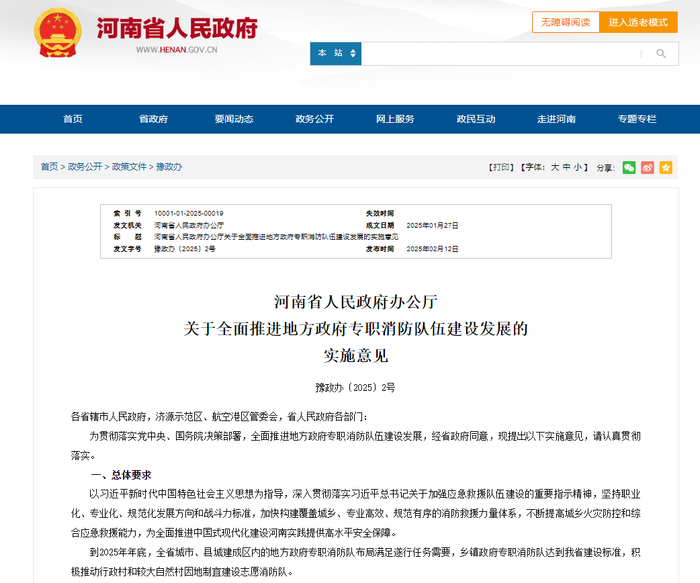Viewport: 700px width, 583px height.
Task: Open the 走进河南 navigation item
Action: tap(556, 119)
